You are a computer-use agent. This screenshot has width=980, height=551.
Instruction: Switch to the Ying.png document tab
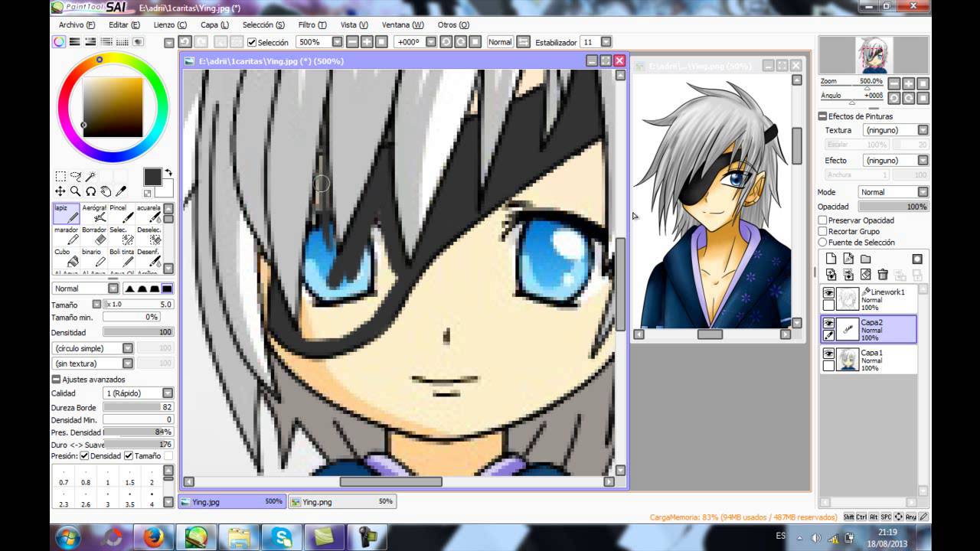[342, 502]
